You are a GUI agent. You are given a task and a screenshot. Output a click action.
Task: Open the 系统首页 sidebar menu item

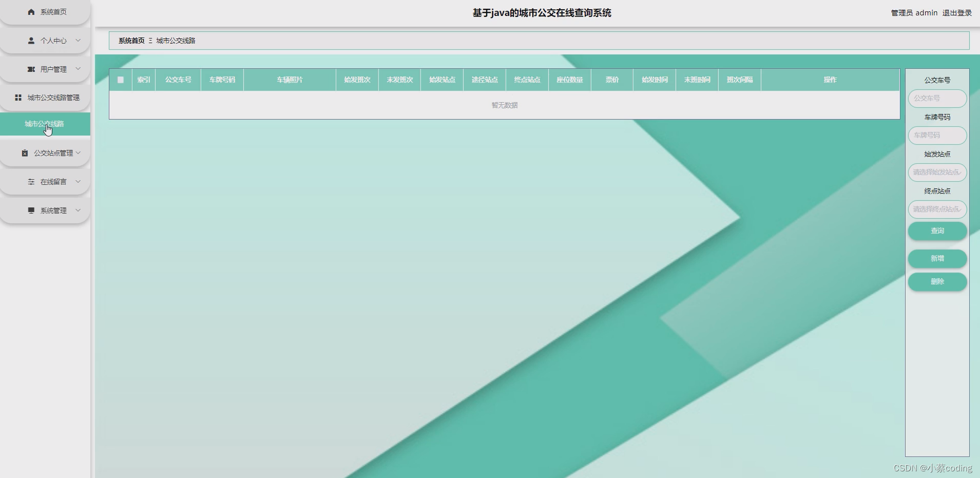(x=45, y=12)
